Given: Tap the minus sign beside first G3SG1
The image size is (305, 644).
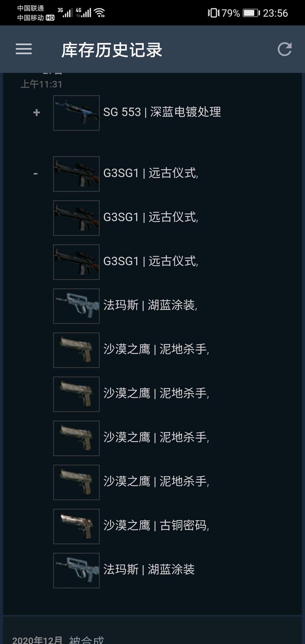Looking at the screenshot, I should pos(36,174).
